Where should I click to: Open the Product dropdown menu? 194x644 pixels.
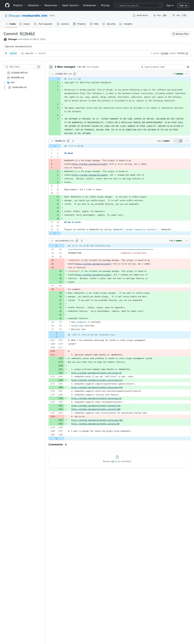(x=19, y=5)
